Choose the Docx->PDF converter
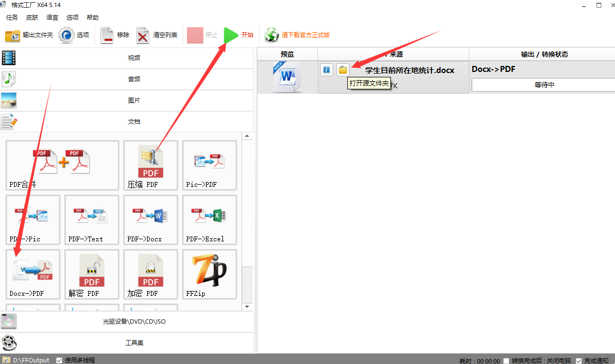This screenshot has height=364, width=615. pyautogui.click(x=33, y=274)
